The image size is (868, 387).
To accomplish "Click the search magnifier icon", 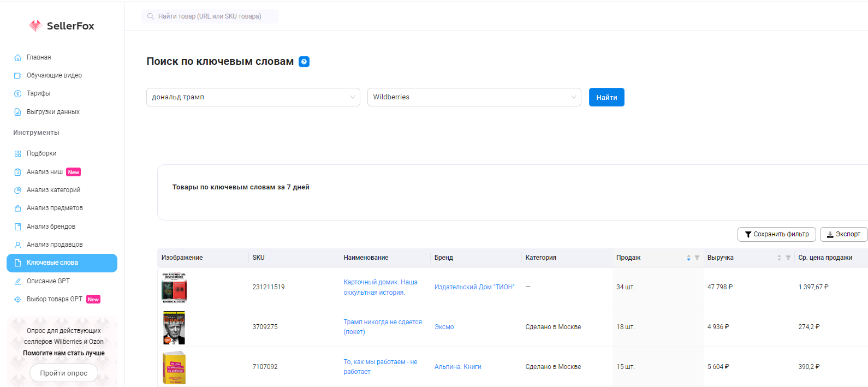I will coord(151,16).
